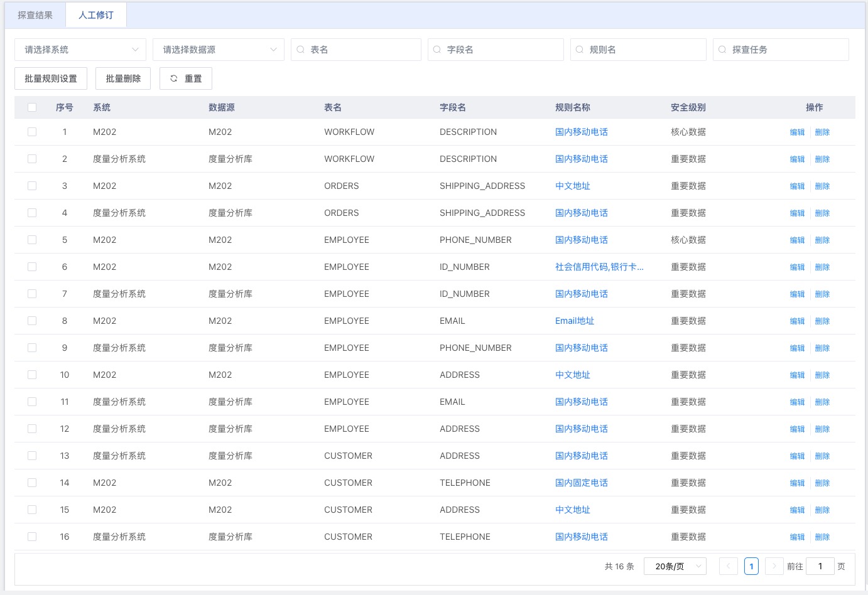Open the 20条/页 page size selector

click(675, 566)
